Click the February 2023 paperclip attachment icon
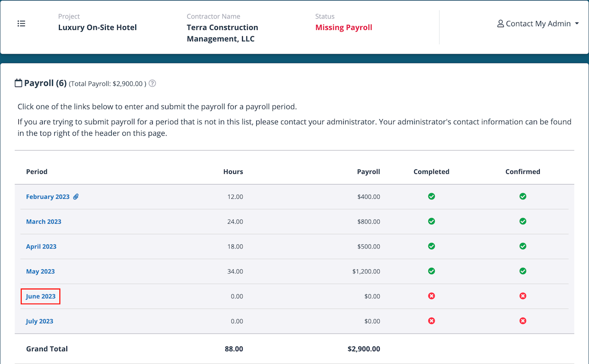Image resolution: width=589 pixels, height=364 pixels. [x=76, y=196]
